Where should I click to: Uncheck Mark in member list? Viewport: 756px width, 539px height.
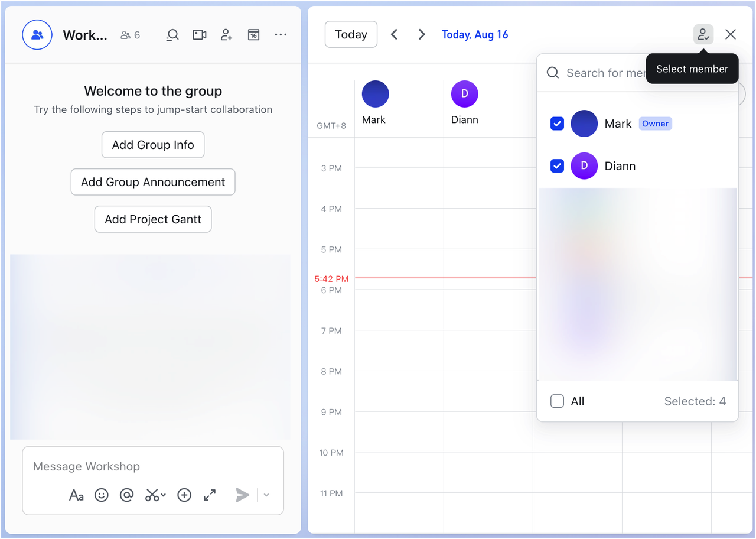(x=557, y=124)
